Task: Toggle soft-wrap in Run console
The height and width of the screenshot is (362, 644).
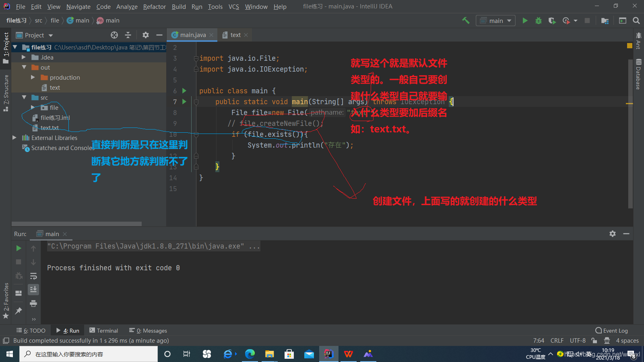Action: [33, 276]
